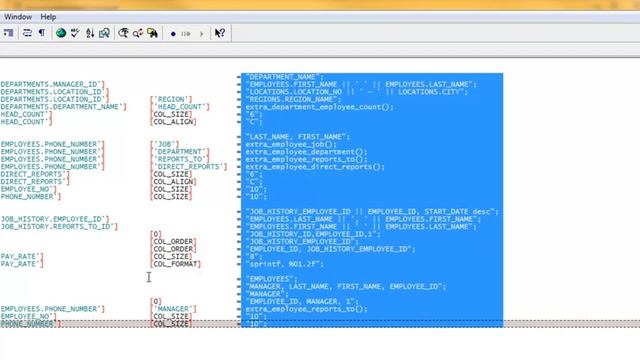Viewport: 640px width, 360px height.
Task: Click the replace magnifier icon
Action: [x=138, y=33]
